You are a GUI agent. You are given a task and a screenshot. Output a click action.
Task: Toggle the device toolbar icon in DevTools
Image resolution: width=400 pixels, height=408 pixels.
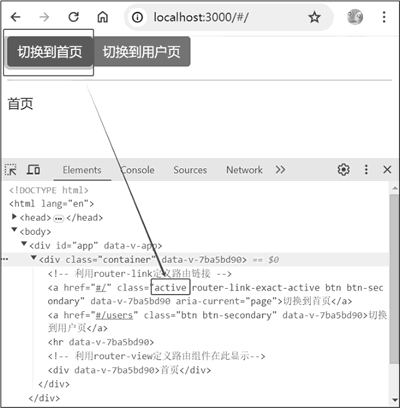tap(33, 170)
